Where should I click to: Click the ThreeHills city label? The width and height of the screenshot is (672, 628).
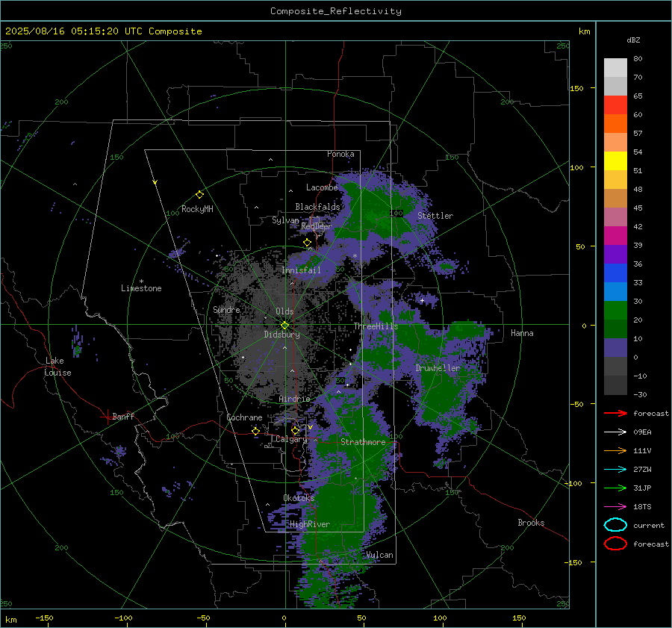coord(376,326)
